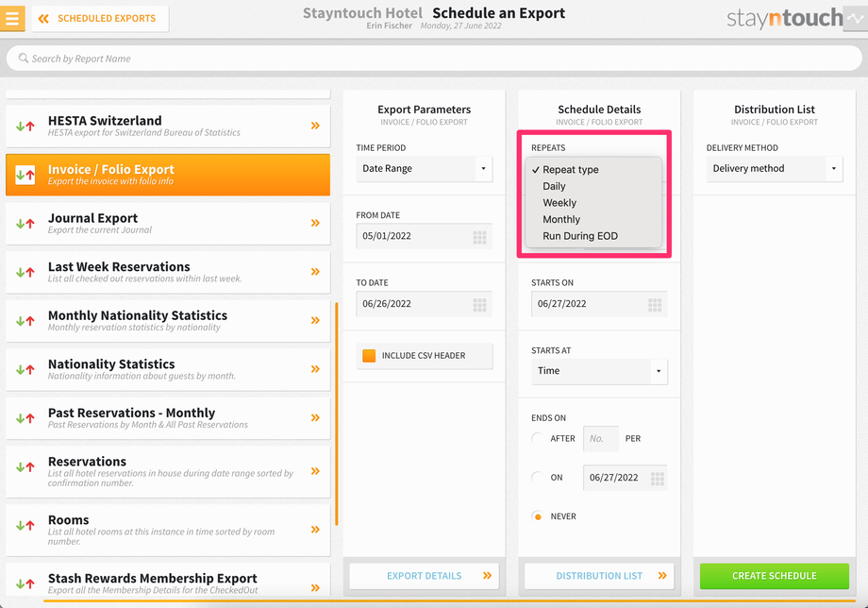Click chevron arrow on HESTA Switzerland row
868x608 pixels.
[315, 126]
